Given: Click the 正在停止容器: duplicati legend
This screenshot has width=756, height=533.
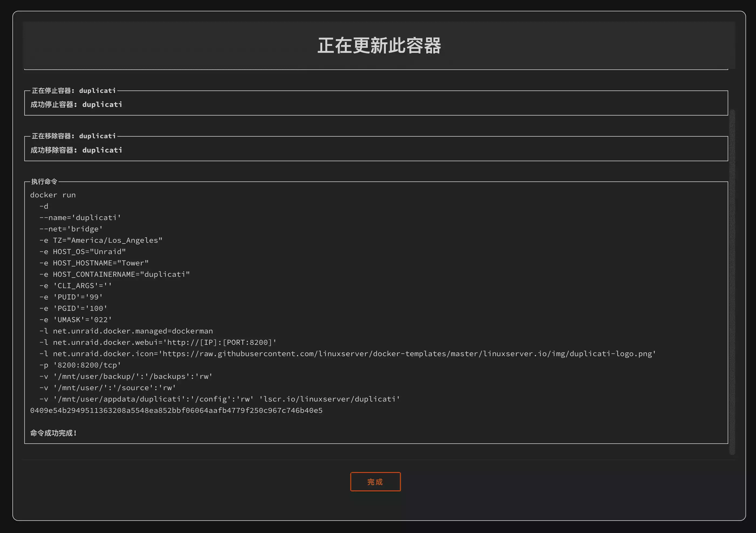Looking at the screenshot, I should tap(74, 91).
